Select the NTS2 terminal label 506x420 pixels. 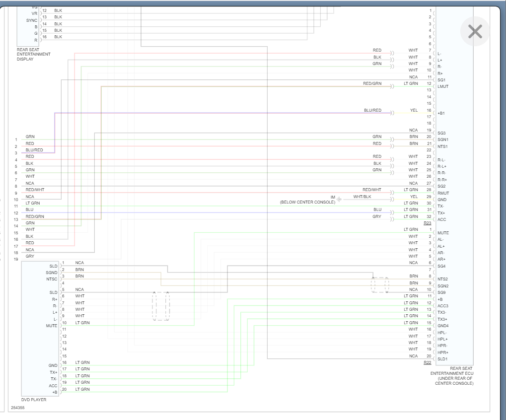443,280
